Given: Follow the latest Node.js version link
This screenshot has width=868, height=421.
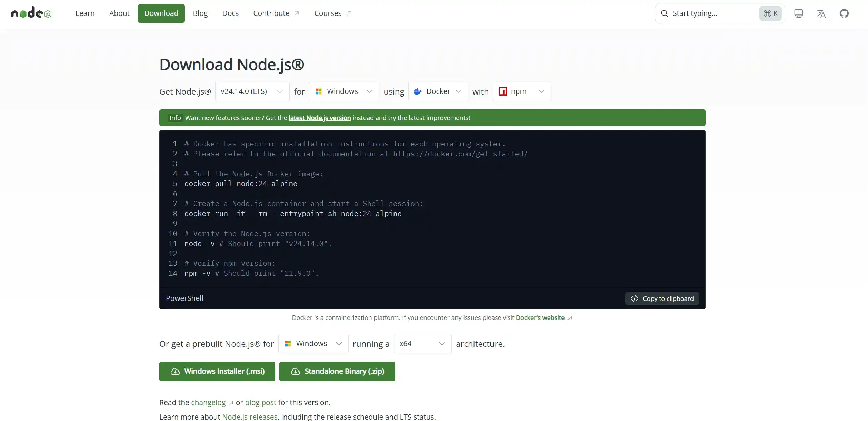Looking at the screenshot, I should click(319, 118).
